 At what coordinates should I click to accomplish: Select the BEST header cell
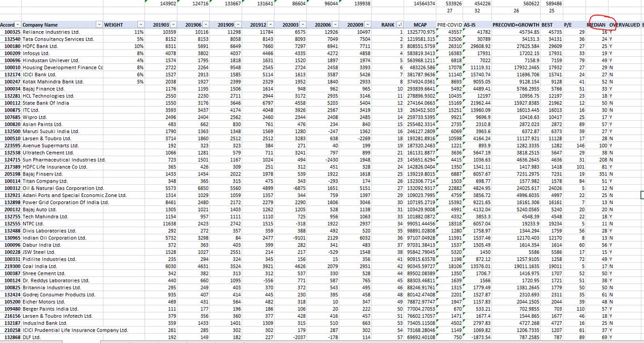click(551, 25)
